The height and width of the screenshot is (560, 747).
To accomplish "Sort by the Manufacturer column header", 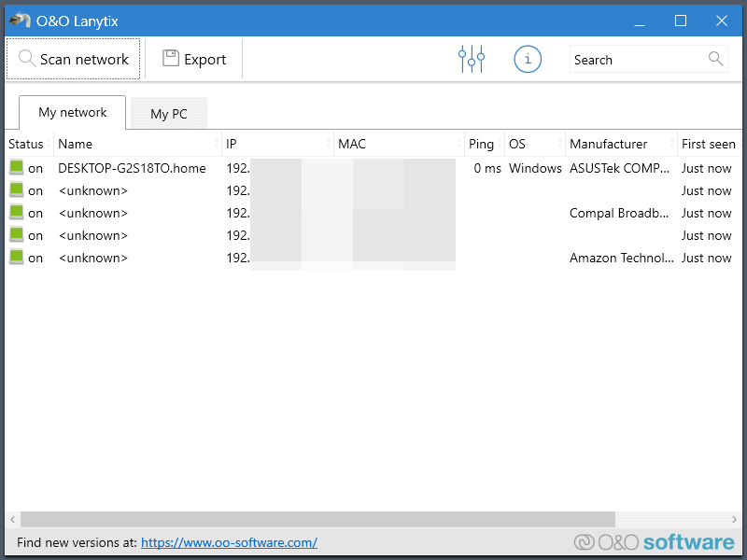I will (608, 144).
